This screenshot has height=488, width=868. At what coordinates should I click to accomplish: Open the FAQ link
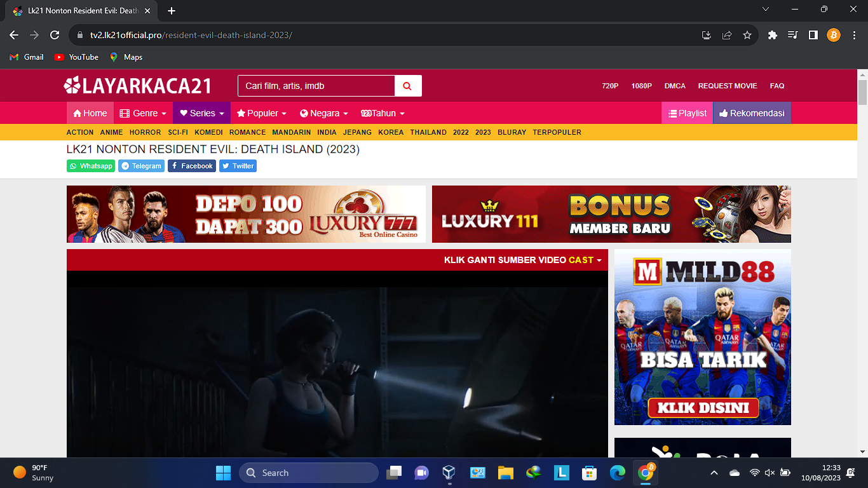[x=777, y=86]
